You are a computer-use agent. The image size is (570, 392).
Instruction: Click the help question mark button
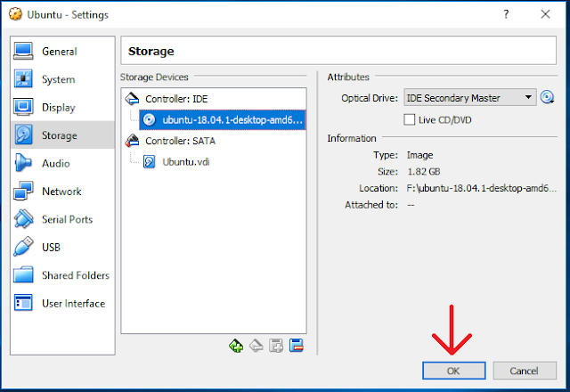point(506,14)
